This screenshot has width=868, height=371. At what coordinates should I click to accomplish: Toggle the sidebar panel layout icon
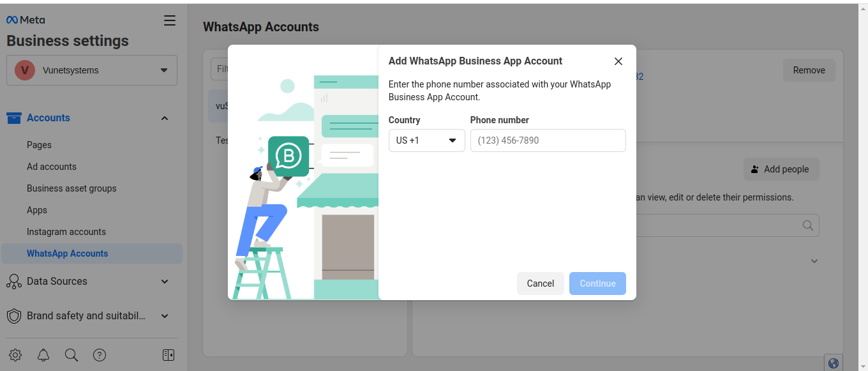pyautogui.click(x=168, y=355)
